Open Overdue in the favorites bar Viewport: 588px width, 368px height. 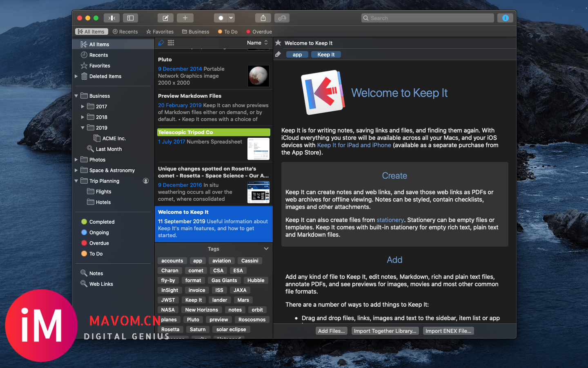click(x=259, y=31)
